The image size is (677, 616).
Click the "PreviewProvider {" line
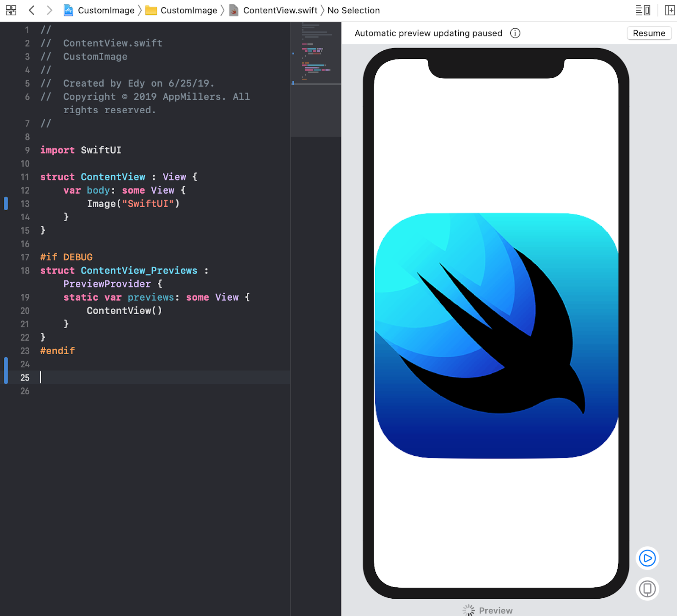point(113,284)
